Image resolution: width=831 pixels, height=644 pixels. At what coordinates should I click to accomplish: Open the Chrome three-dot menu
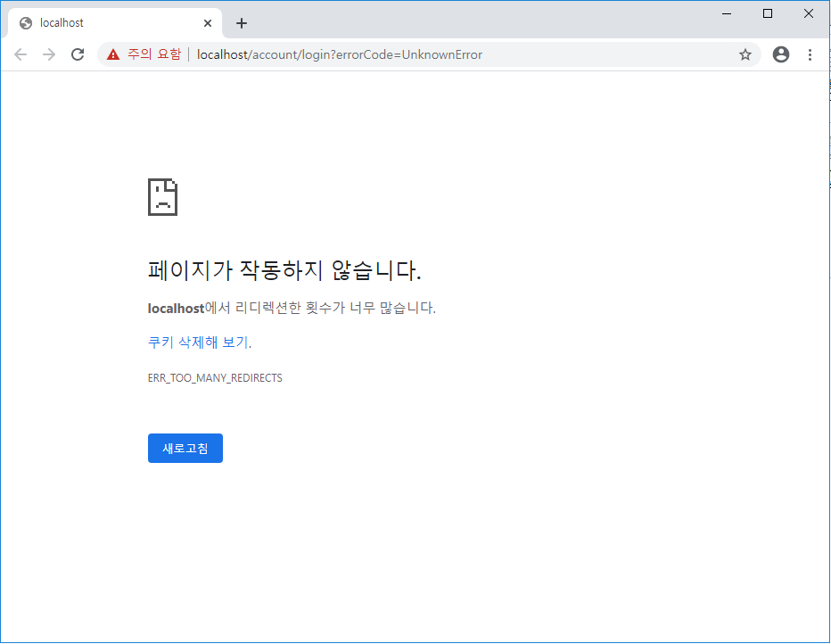point(810,54)
